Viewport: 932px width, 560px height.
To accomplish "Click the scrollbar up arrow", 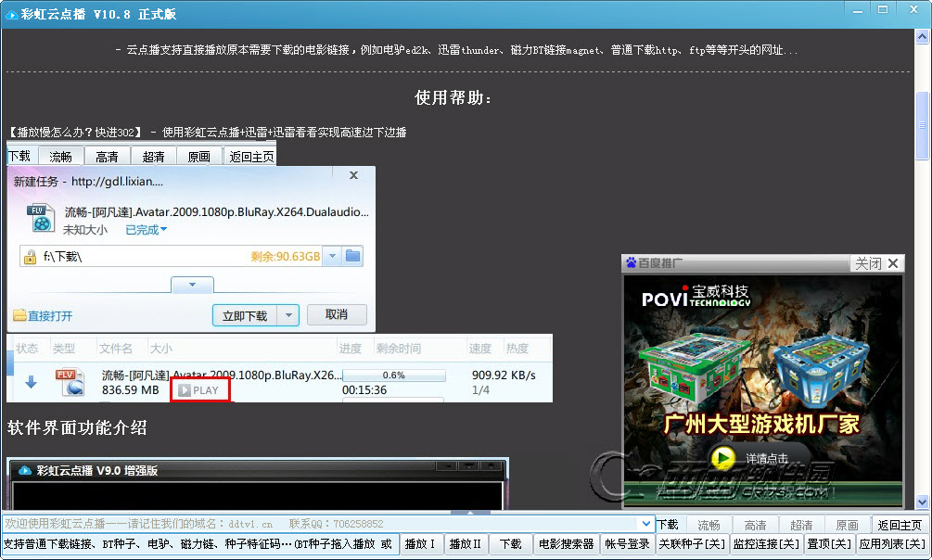I will [922, 37].
